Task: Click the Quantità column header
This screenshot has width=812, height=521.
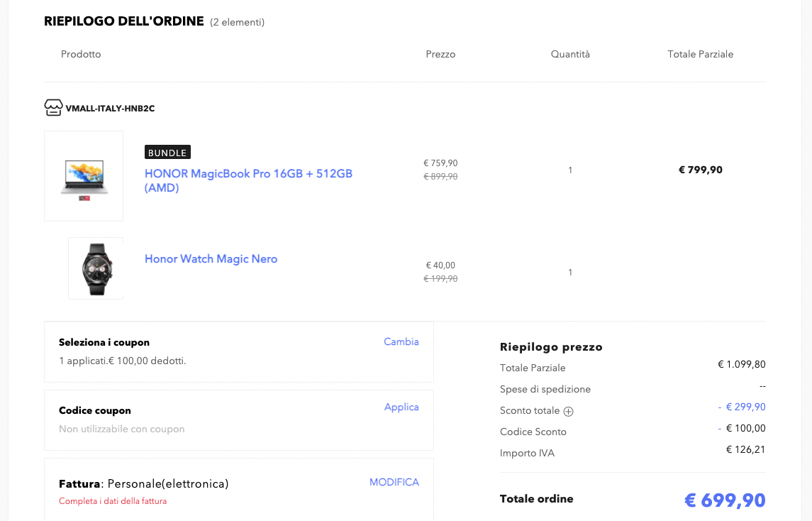Action: point(570,54)
